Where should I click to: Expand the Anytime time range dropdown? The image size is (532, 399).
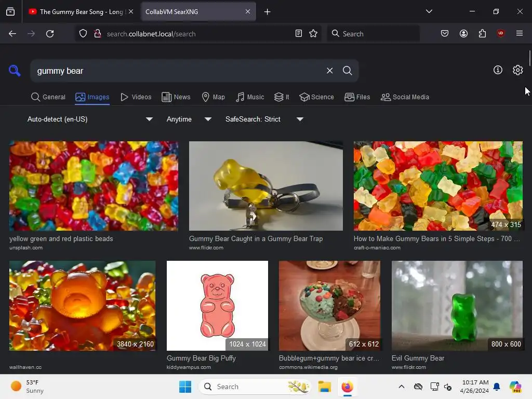(x=189, y=119)
